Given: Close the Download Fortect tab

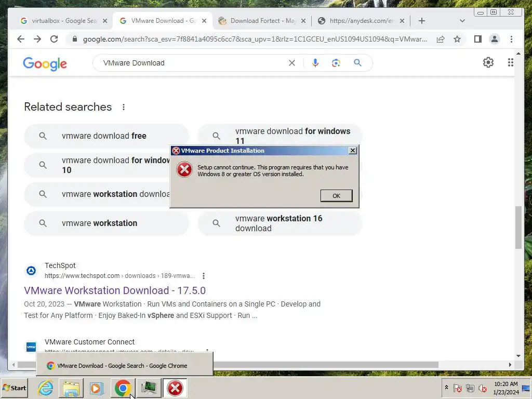Looking at the screenshot, I should point(303,21).
